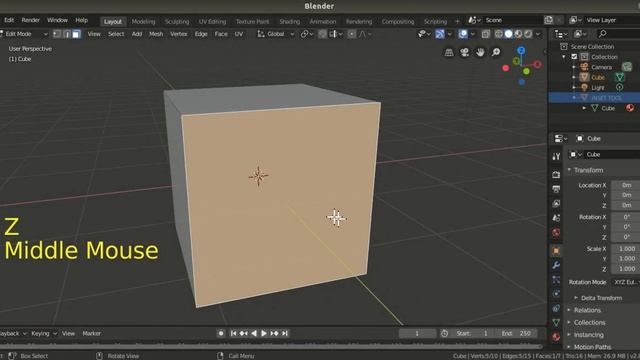Open the Object properties tab icon

(x=556, y=251)
